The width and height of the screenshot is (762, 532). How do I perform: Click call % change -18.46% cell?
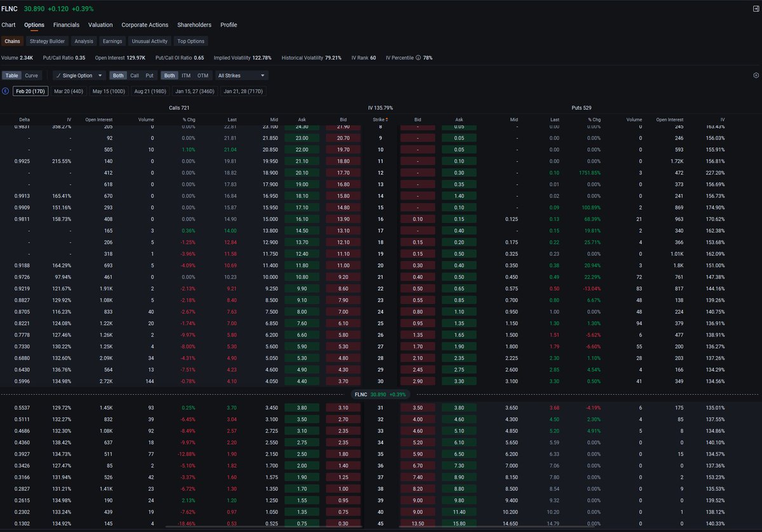coord(185,523)
